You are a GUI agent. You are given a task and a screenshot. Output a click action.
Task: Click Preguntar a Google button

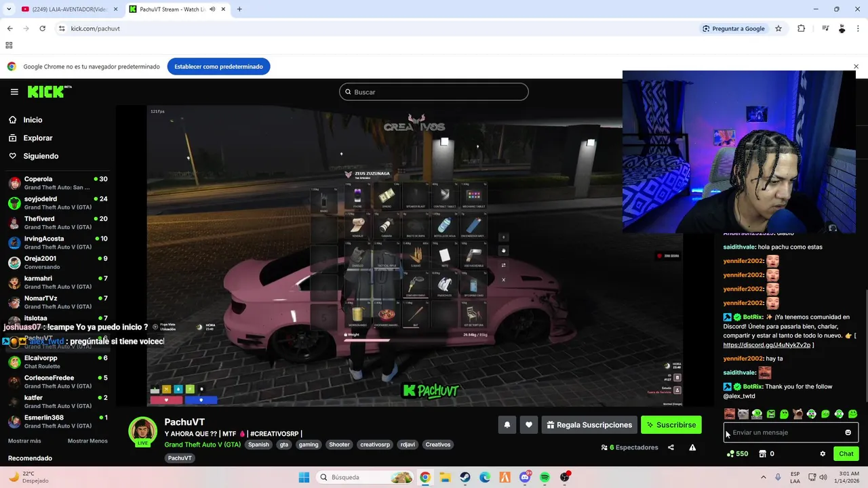tap(733, 28)
